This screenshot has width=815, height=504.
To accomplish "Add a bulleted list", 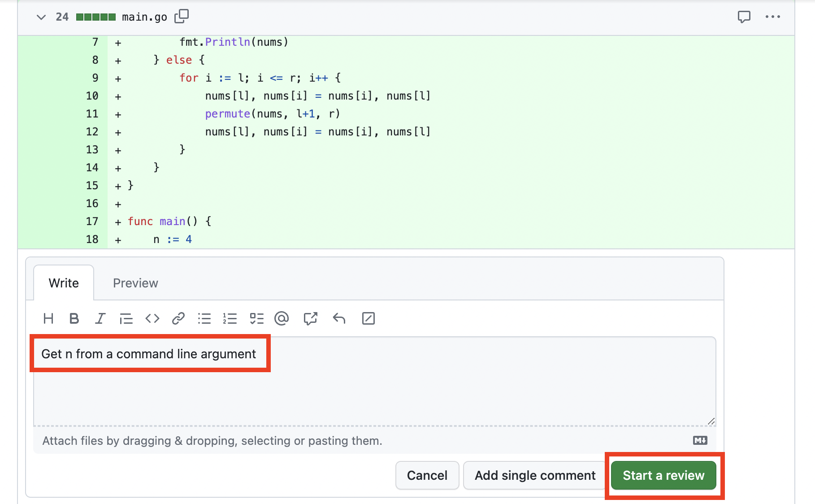I will coord(204,318).
